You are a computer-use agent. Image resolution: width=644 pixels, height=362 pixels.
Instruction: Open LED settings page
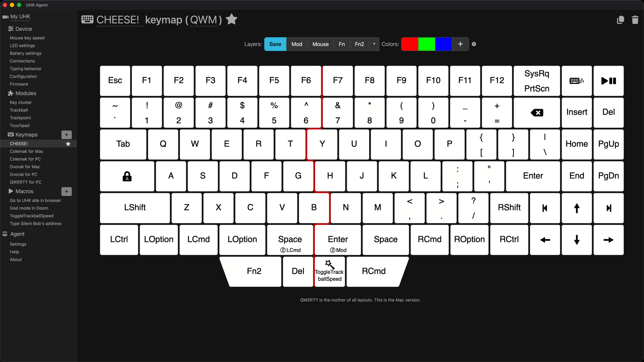click(x=22, y=46)
